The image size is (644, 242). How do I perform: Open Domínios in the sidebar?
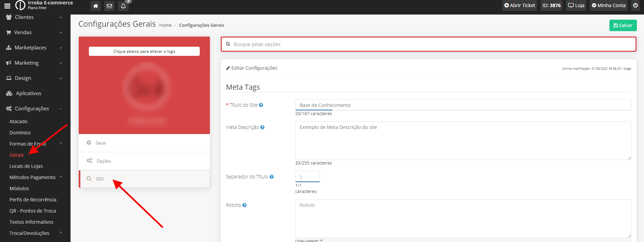point(20,133)
